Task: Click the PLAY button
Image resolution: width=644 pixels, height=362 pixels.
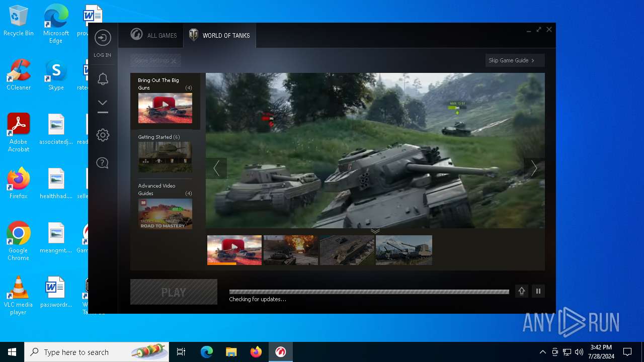Action: [174, 292]
